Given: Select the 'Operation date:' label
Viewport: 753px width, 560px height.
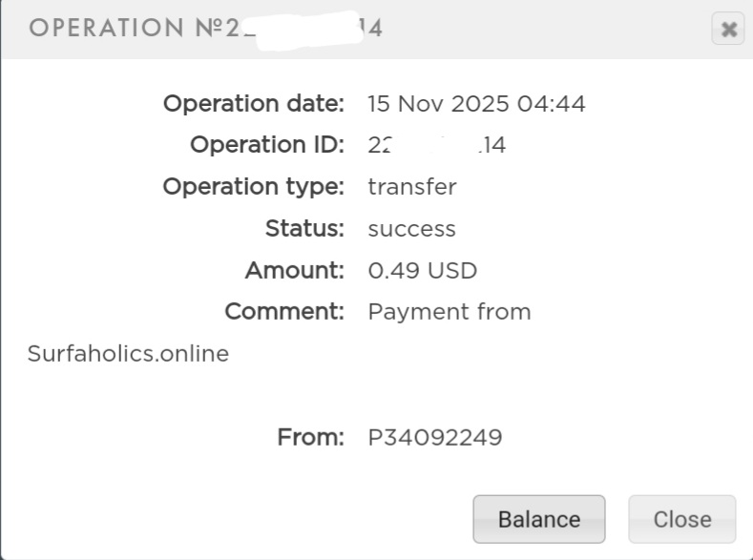Looking at the screenshot, I should (253, 104).
